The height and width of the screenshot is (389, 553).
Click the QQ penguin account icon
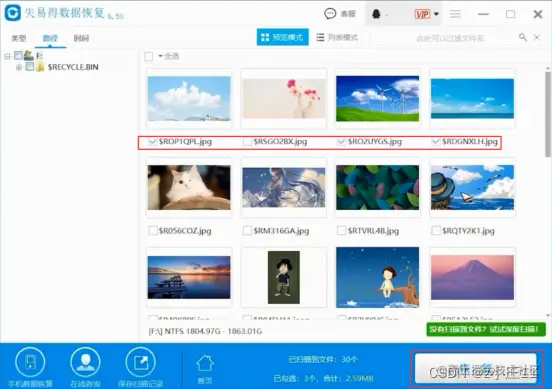(376, 14)
